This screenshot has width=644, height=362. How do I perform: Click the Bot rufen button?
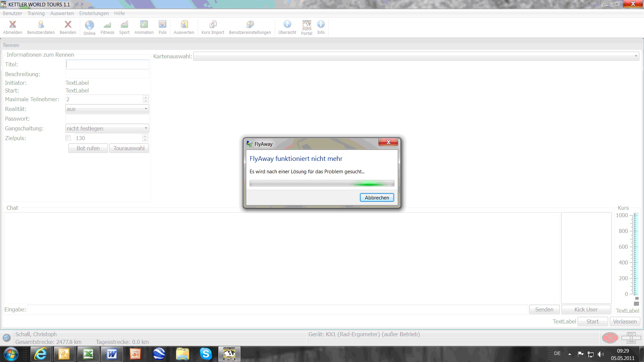point(88,148)
